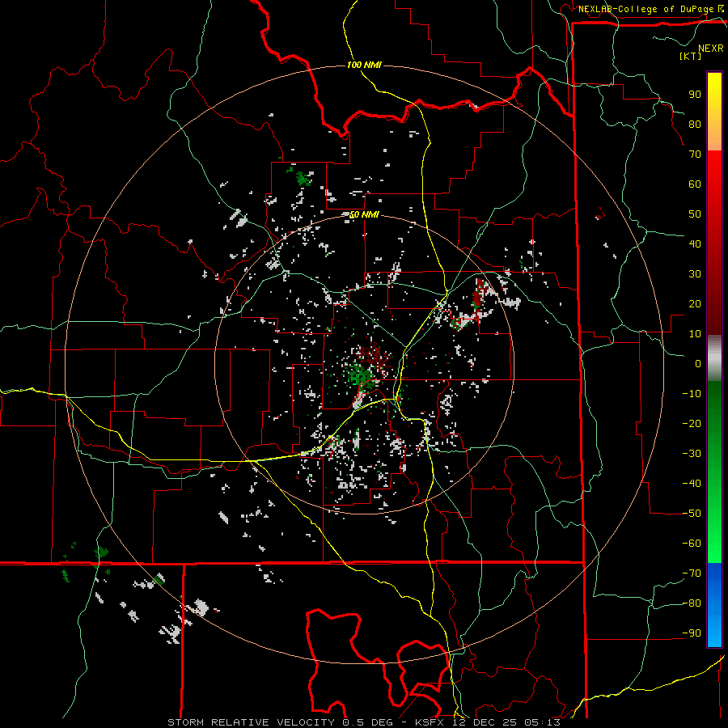Select the 50 NMI range ring label

click(364, 214)
